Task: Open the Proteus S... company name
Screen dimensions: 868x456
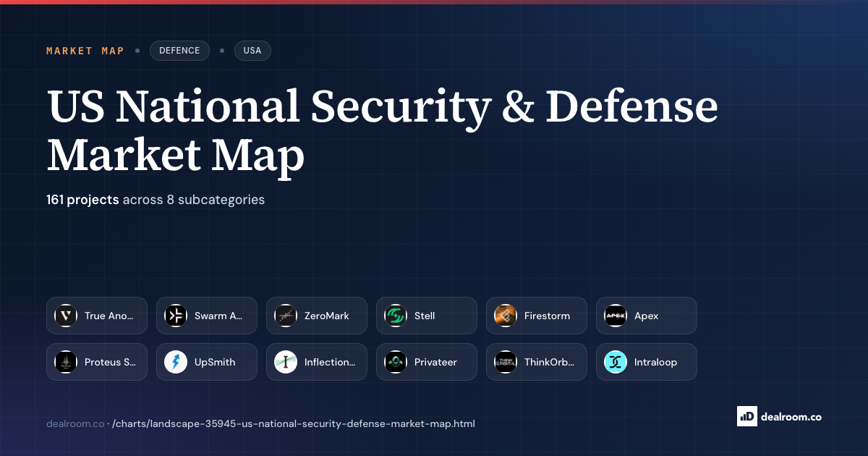Action: (110, 362)
